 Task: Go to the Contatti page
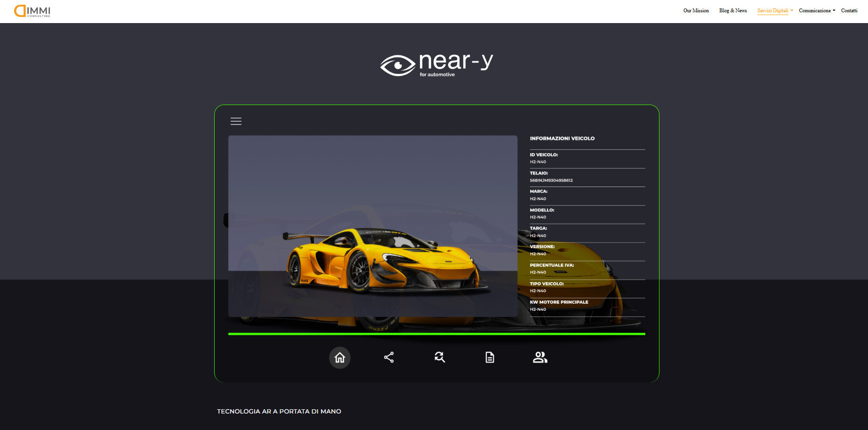pyautogui.click(x=849, y=10)
